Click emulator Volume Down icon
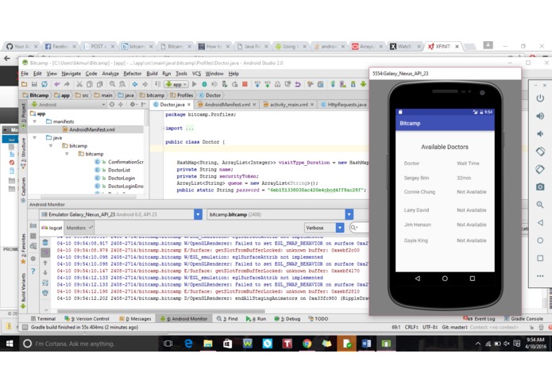552x392 pixels. pos(540,133)
